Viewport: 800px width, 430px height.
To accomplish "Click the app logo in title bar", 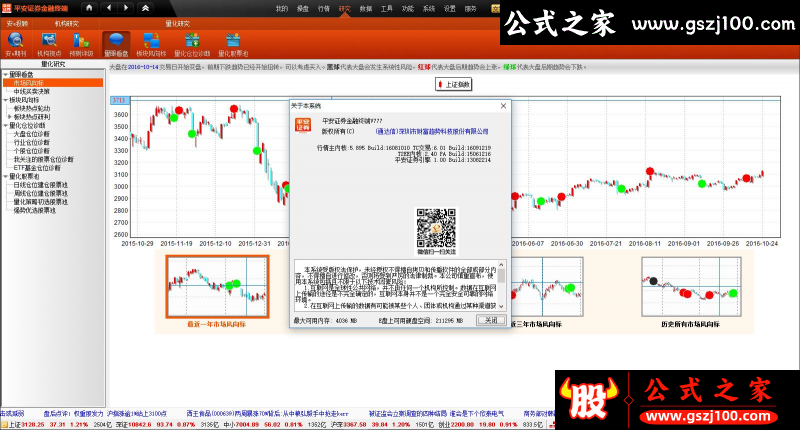I will pyautogui.click(x=6, y=8).
